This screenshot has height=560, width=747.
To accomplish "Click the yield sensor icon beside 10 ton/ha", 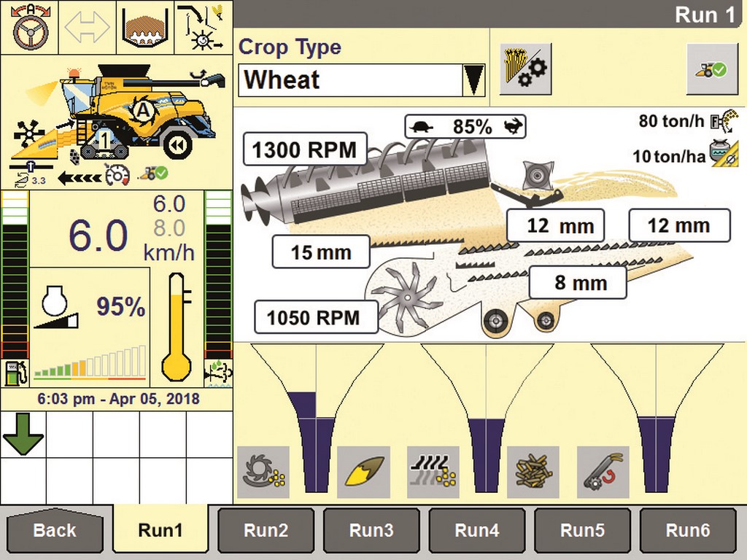I will pyautogui.click(x=724, y=153).
